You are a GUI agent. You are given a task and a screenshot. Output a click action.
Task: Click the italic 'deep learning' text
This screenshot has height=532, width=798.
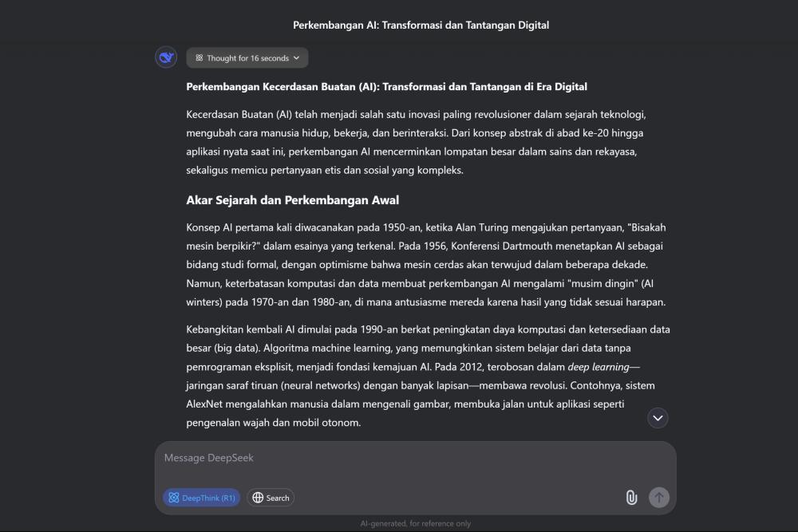pyautogui.click(x=598, y=367)
